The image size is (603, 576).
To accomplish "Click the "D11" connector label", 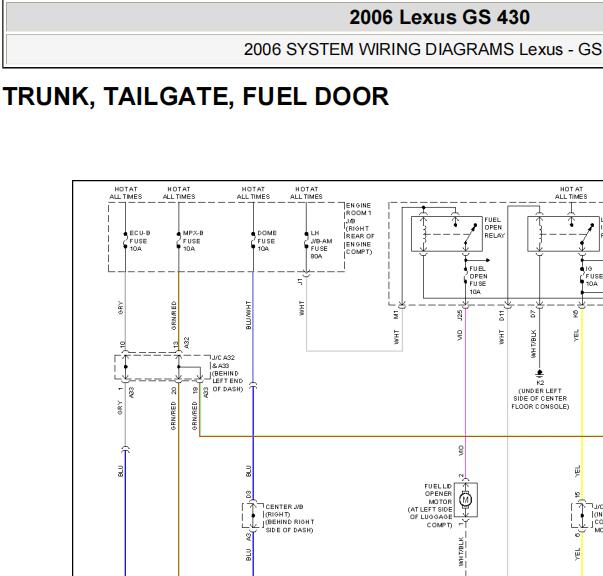I will pos(501,316).
